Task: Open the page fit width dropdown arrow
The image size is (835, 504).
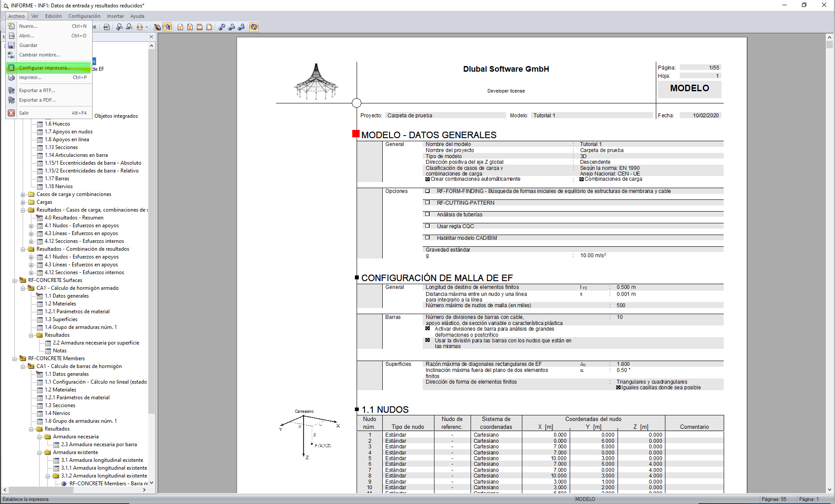Action: (x=147, y=27)
